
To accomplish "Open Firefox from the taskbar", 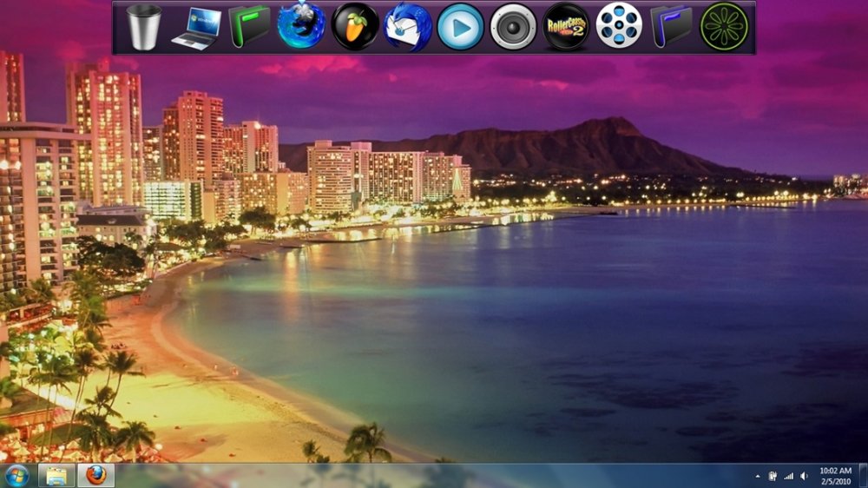I will pyautogui.click(x=95, y=476).
